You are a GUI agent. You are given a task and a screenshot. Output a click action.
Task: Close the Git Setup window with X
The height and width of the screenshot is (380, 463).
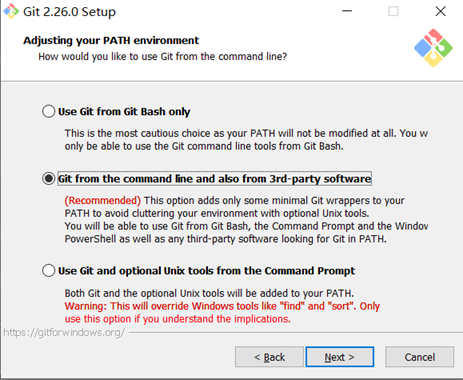tap(441, 11)
